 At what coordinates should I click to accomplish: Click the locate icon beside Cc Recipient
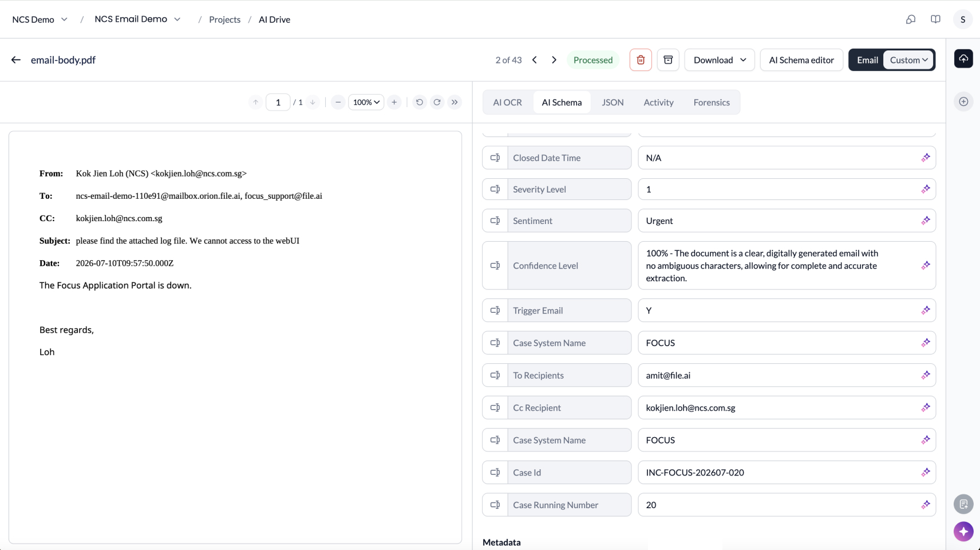495,408
